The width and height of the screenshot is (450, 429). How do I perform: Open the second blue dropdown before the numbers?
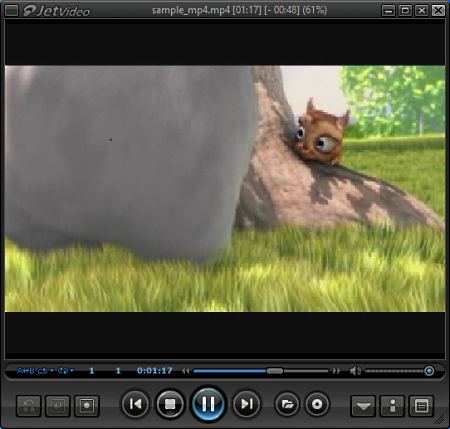point(66,371)
